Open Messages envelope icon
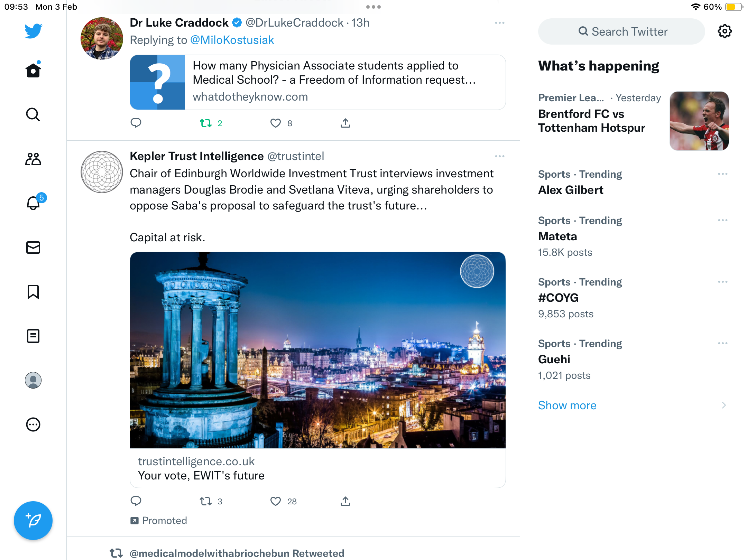The image size is (747, 560). click(33, 248)
